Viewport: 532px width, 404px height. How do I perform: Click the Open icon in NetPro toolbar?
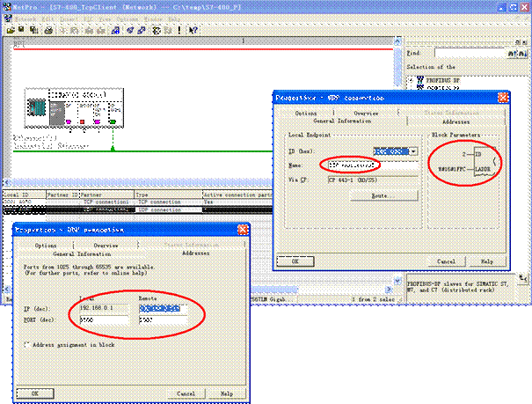pos(11,29)
